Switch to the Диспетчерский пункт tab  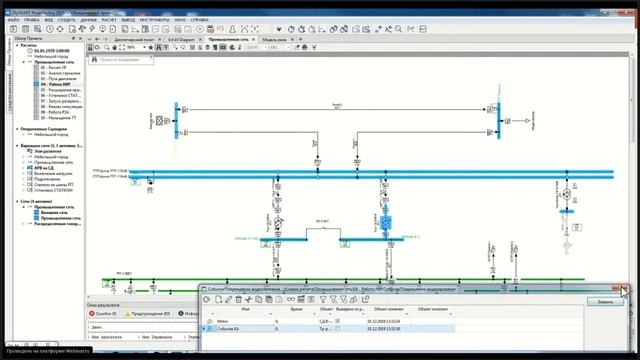tap(134, 40)
